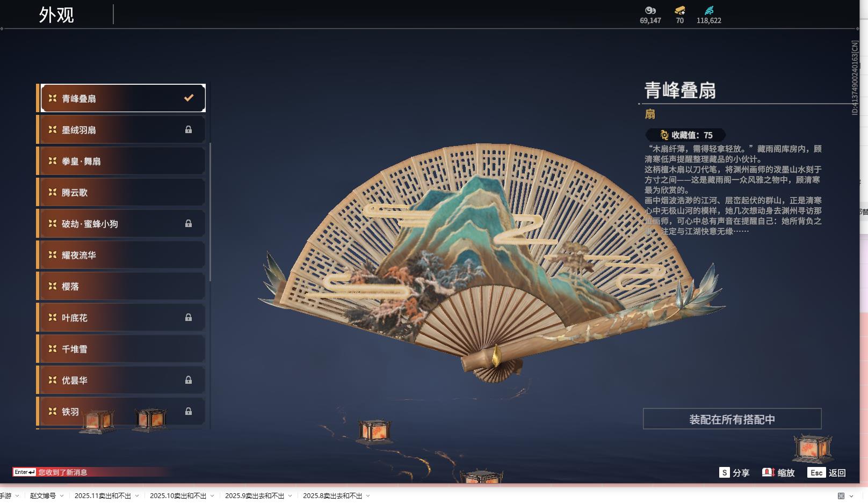868x504 pixels.
Task: Switch to the 手游 sheet tab
Action: coord(5,496)
